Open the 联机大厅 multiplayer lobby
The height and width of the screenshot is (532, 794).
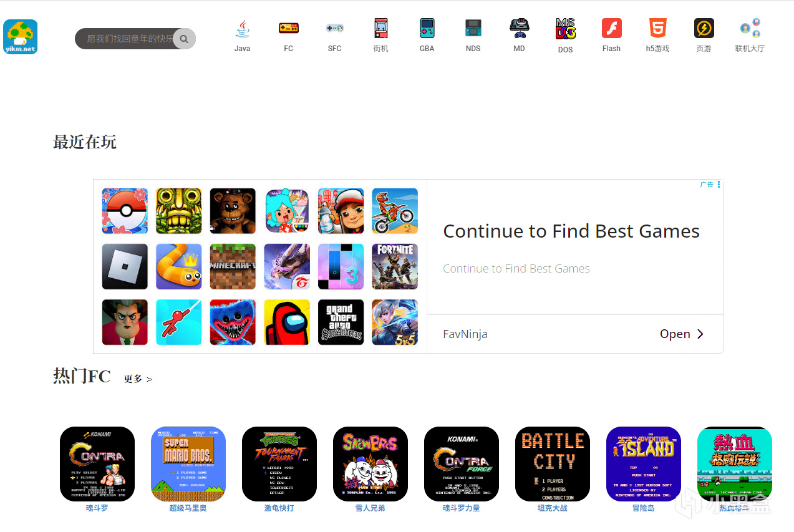(750, 28)
